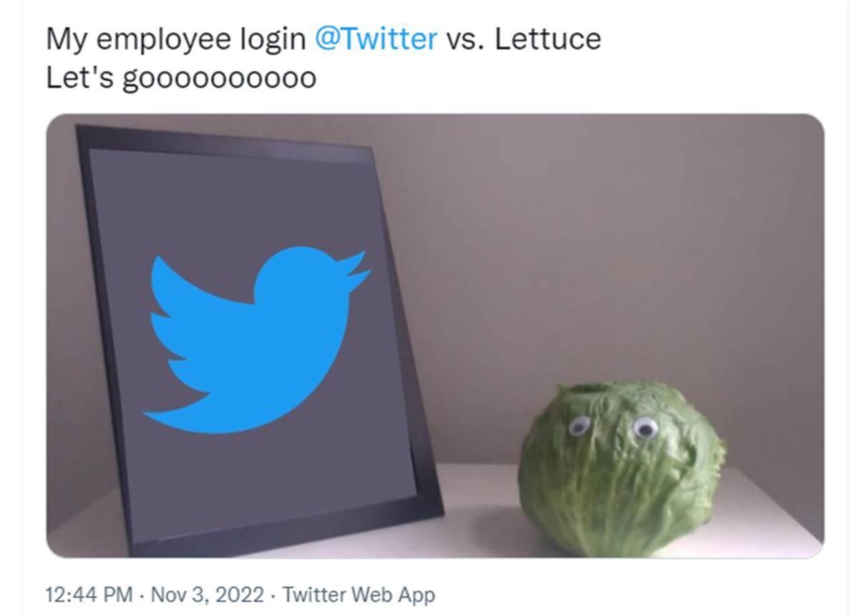The width and height of the screenshot is (859, 616).
Task: Open the Twitter Web App source link
Action: pyautogui.click(x=359, y=595)
